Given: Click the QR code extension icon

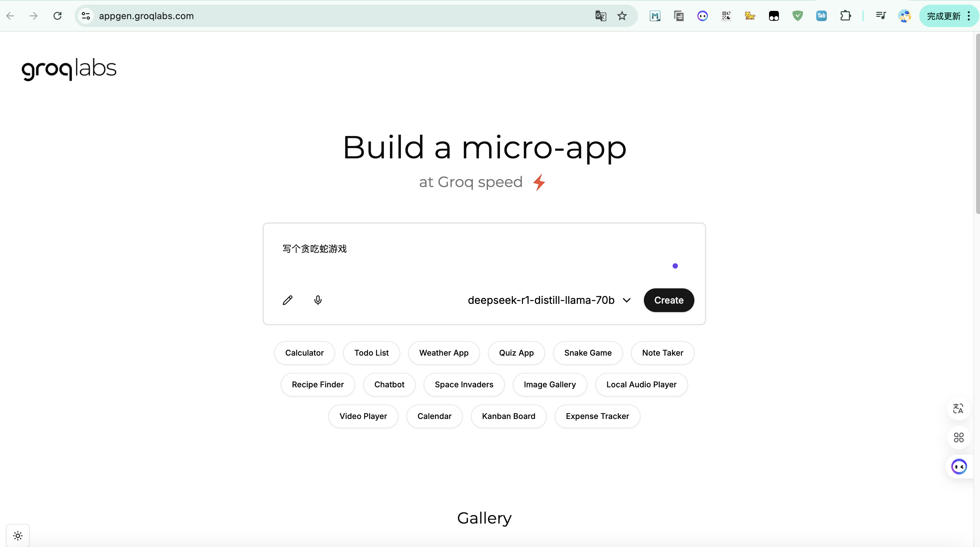Looking at the screenshot, I should click(726, 16).
